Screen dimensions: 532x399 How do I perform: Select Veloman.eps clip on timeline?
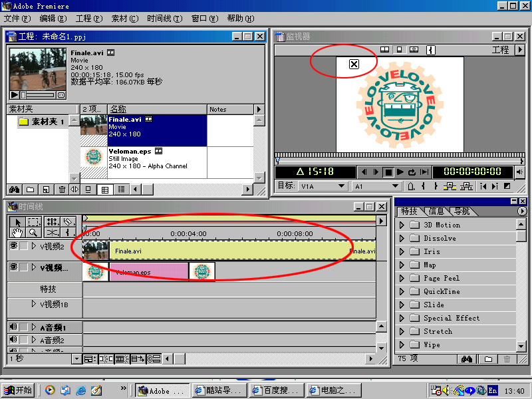click(148, 272)
